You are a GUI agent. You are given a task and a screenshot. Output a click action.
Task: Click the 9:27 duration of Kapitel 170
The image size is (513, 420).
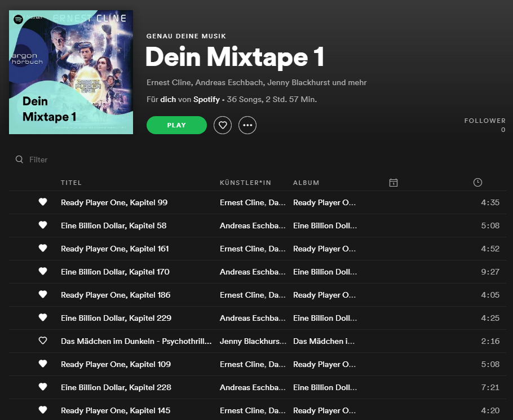pyautogui.click(x=490, y=272)
